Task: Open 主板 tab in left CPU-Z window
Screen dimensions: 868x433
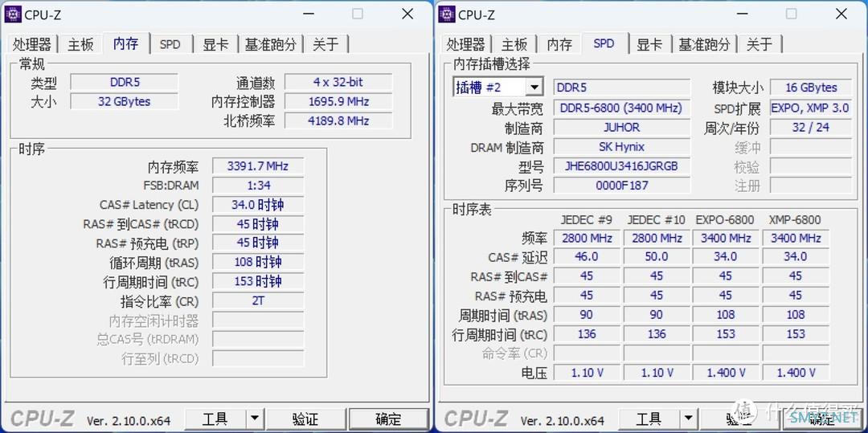Action: click(x=81, y=44)
